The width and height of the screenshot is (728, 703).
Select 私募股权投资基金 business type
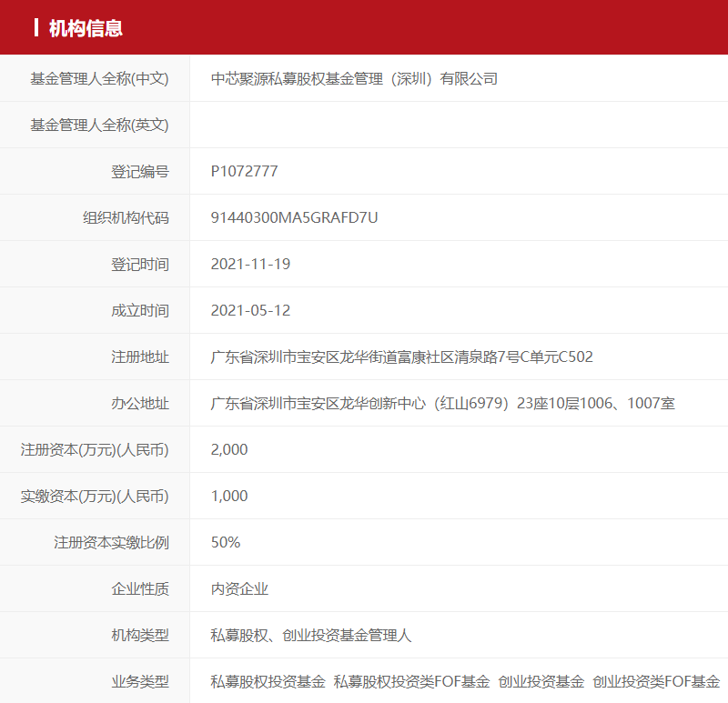268,682
